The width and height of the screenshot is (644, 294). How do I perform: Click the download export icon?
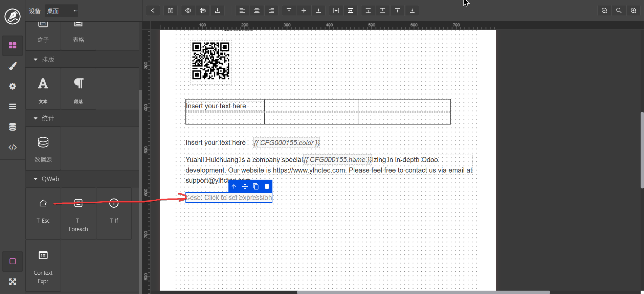(218, 10)
